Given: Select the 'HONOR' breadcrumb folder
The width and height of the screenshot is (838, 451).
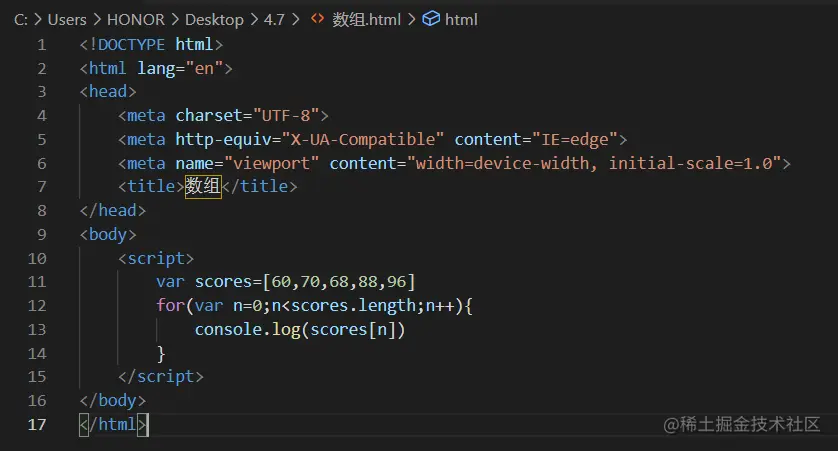Looking at the screenshot, I should [x=136, y=20].
